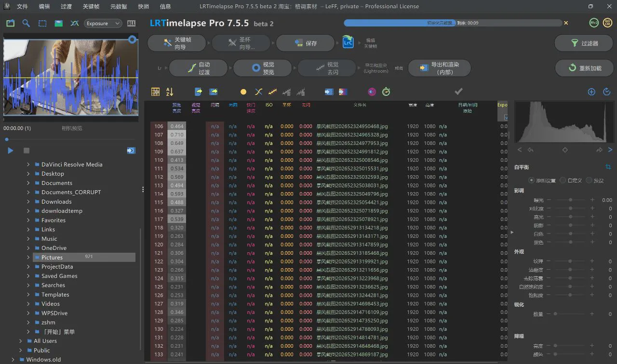The height and width of the screenshot is (364, 617).
Task: Click the 保存 button
Action: [305, 43]
